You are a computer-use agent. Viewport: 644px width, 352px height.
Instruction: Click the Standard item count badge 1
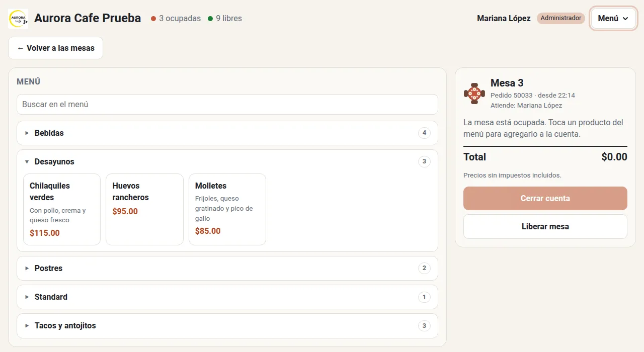click(x=424, y=297)
